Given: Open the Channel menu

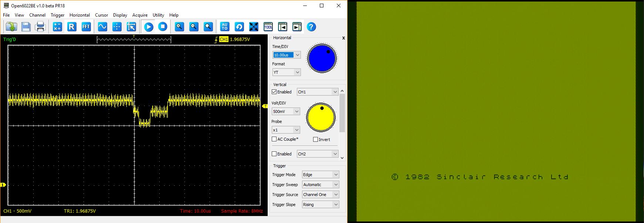Looking at the screenshot, I should [37, 15].
